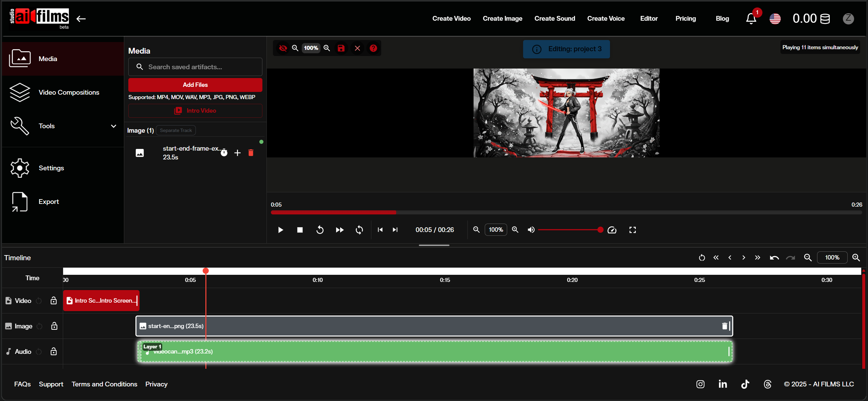This screenshot has height=401, width=868.
Task: Delete start-end-frame image from media list
Action: coord(251,153)
